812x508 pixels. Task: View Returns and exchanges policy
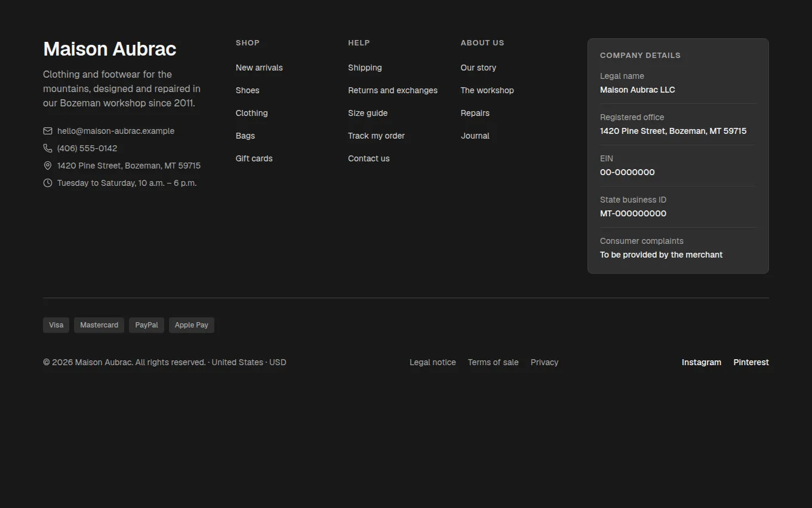[393, 90]
